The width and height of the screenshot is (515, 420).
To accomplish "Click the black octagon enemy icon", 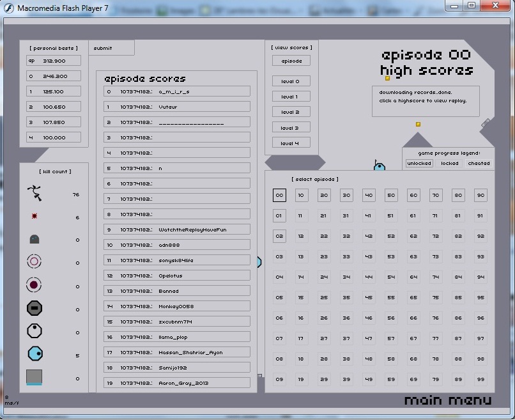I will click(x=35, y=309).
